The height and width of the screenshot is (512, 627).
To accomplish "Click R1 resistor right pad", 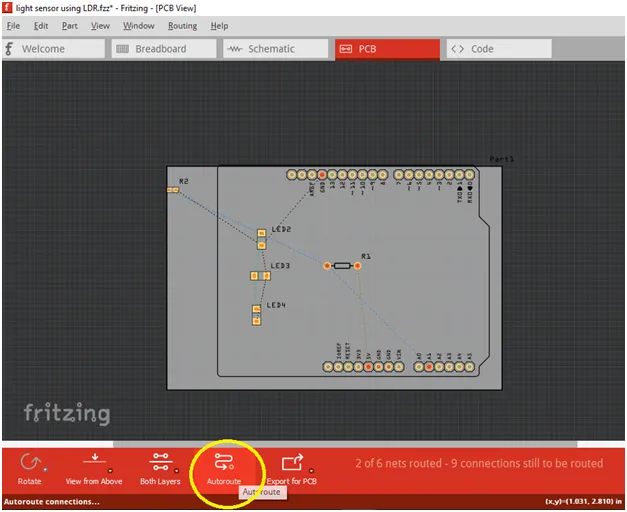I will 357,266.
